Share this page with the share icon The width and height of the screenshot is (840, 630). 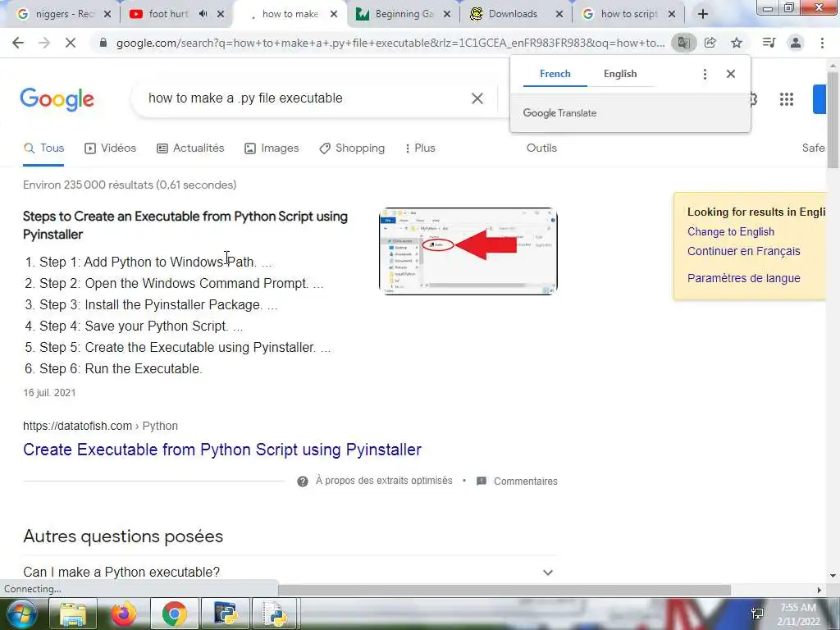[x=710, y=43]
